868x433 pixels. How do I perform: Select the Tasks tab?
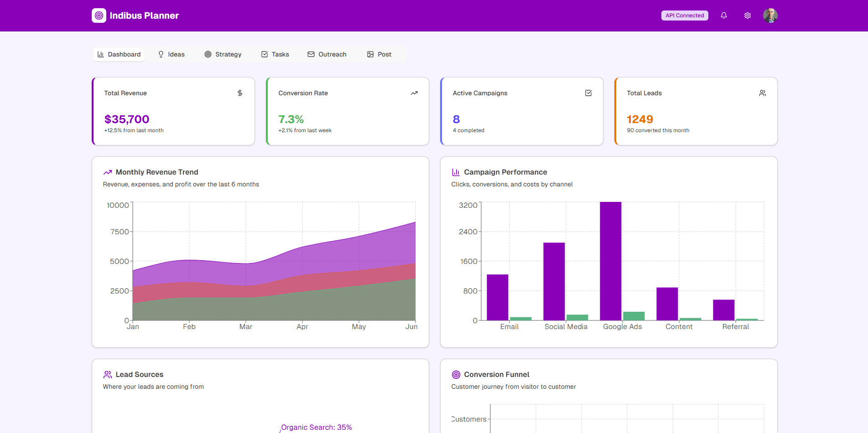pyautogui.click(x=275, y=54)
